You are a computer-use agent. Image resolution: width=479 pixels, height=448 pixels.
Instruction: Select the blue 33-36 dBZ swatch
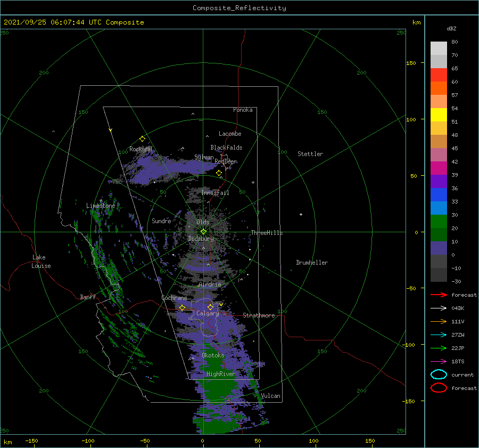pos(439,195)
